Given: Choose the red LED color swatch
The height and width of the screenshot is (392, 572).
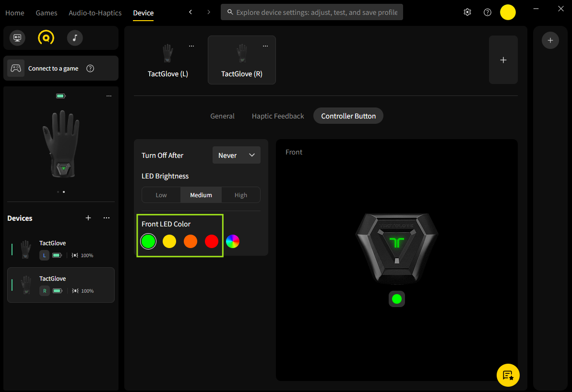Looking at the screenshot, I should [212, 241].
